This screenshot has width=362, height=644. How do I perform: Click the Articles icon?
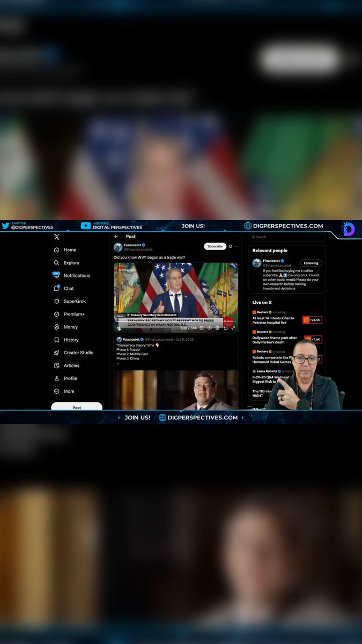[x=57, y=366]
